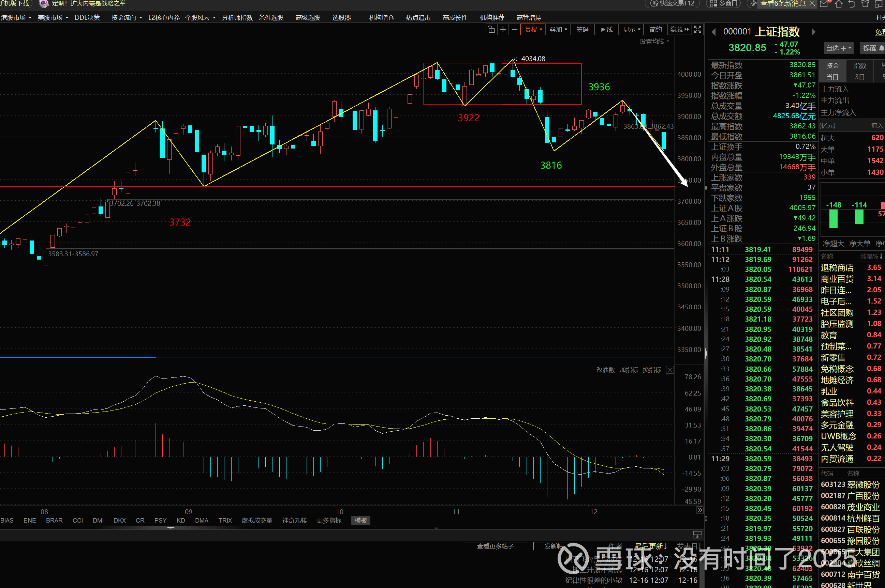885x588 pixels.
Task: Go to previous stock with left arrow
Action: (714, 32)
